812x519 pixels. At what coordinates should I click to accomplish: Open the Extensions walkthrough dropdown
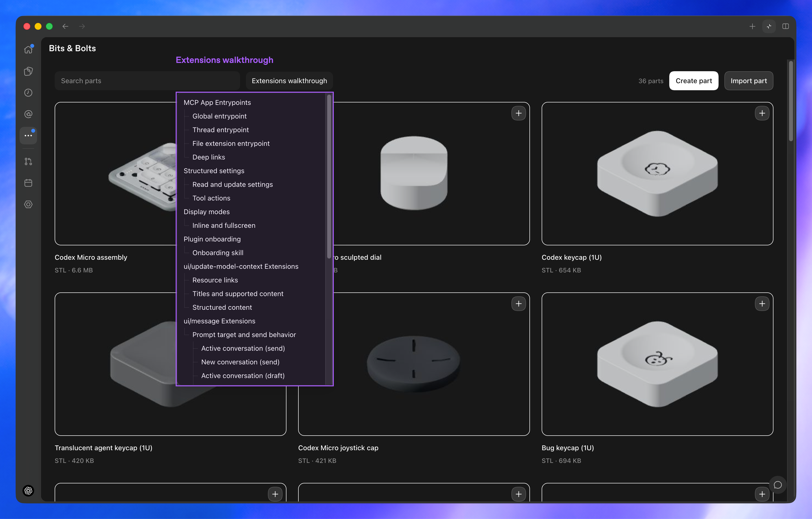289,81
